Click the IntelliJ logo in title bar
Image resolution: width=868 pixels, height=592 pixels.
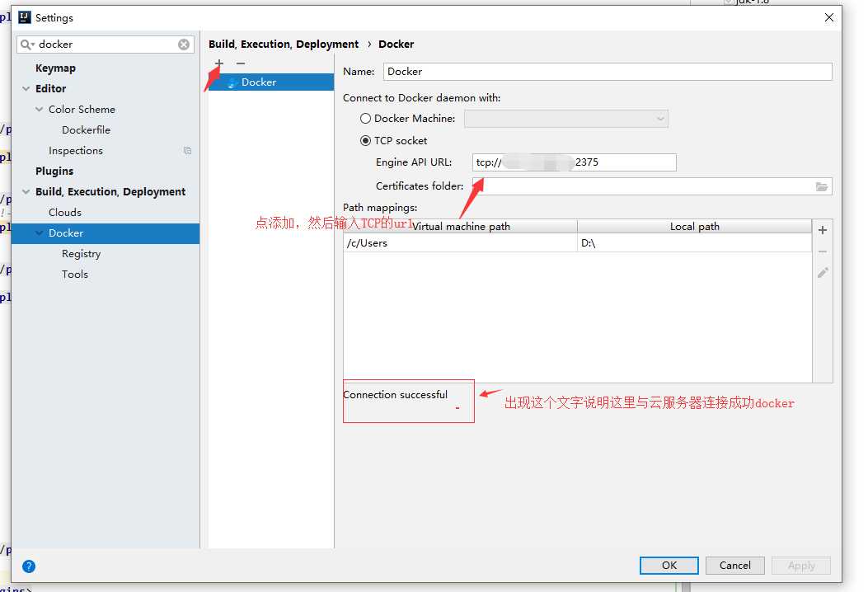pos(25,17)
